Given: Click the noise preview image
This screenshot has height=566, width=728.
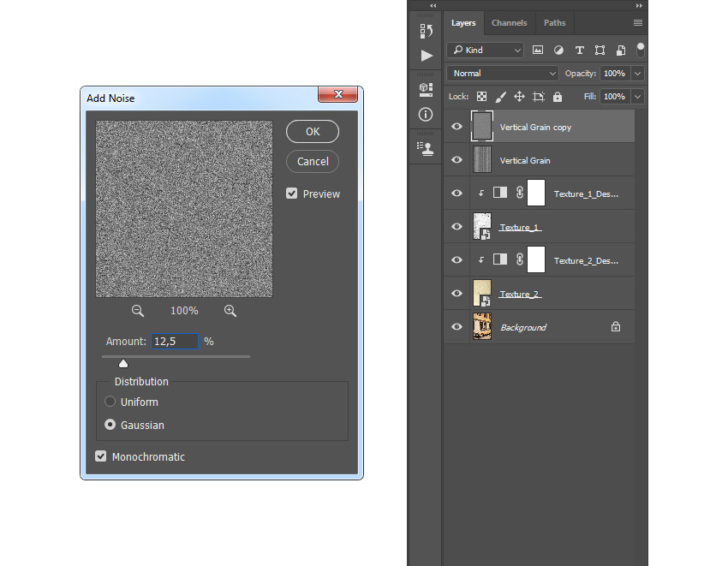Looking at the screenshot, I should [x=184, y=208].
